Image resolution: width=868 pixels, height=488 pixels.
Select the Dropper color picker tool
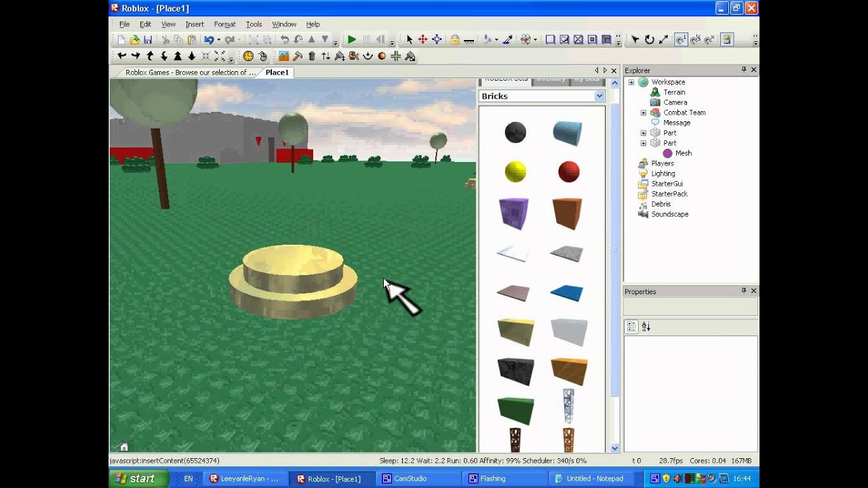pos(507,40)
